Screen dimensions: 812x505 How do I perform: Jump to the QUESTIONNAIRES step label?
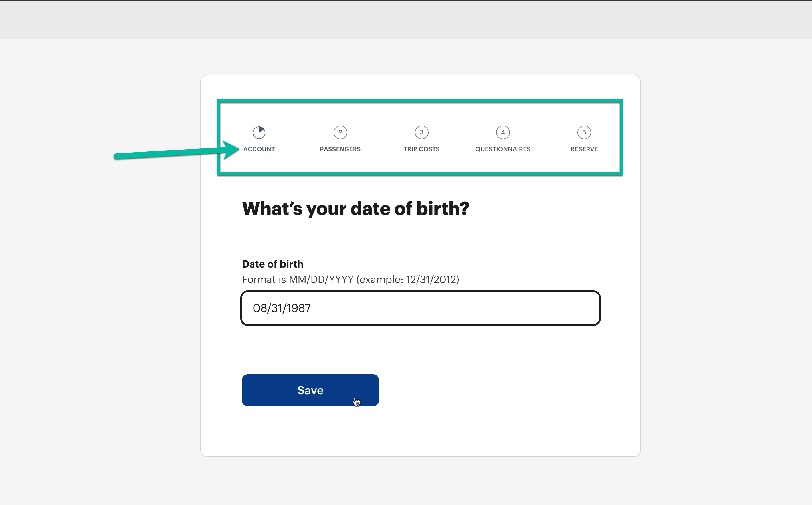tap(503, 149)
